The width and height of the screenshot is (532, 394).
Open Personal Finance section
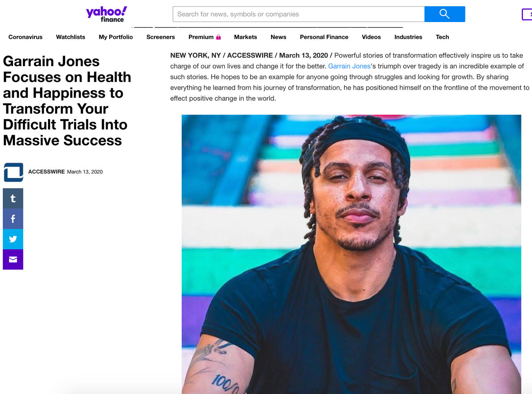point(324,37)
